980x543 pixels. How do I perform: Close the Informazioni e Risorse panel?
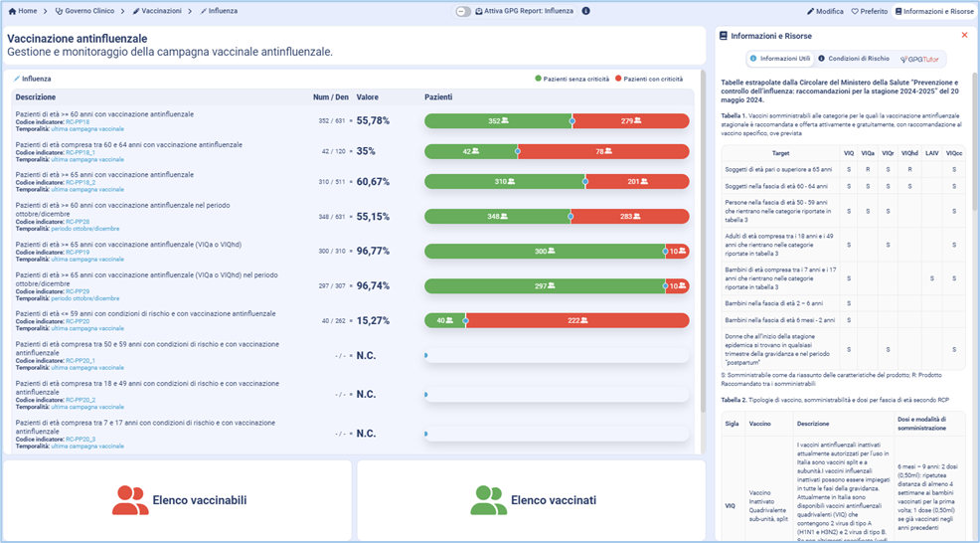pyautogui.click(x=964, y=35)
